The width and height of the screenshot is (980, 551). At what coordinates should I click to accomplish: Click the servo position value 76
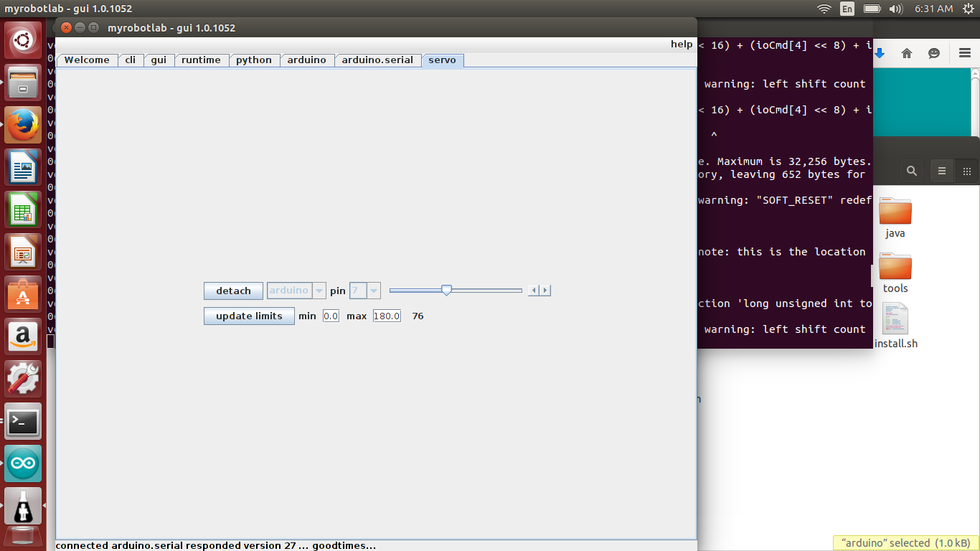(418, 316)
